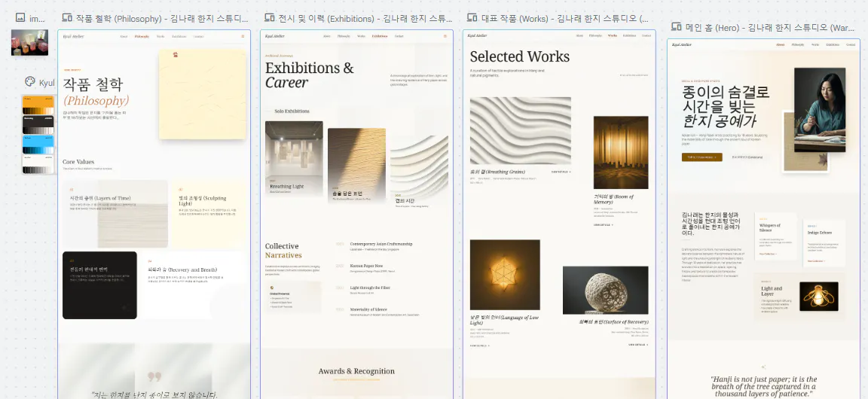The width and height of the screenshot is (868, 399).
Task: Click About nav link in Hero frame
Action: click(x=780, y=45)
